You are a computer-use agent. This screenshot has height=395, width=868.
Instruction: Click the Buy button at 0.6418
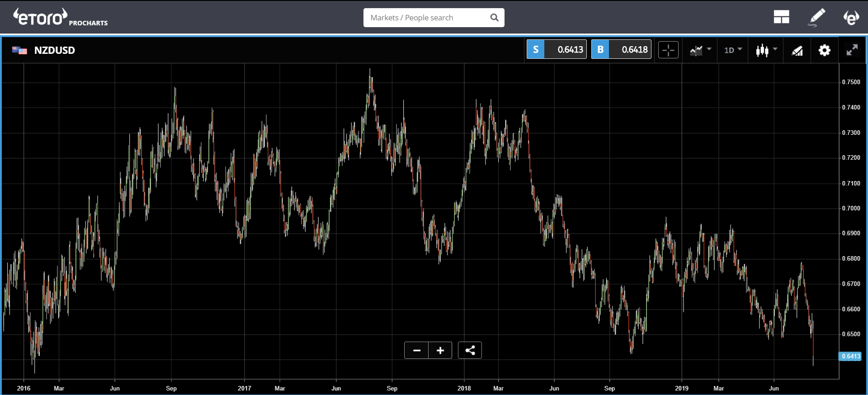pyautogui.click(x=621, y=50)
